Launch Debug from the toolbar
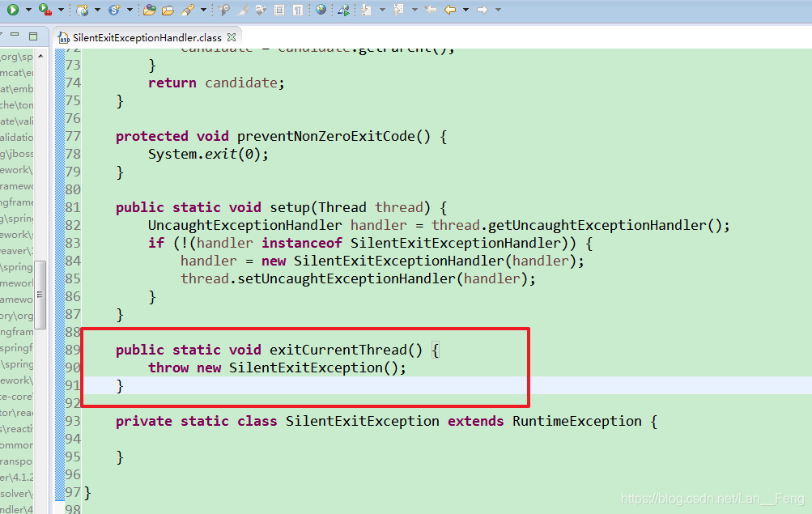This screenshot has width=812, height=514. 43,11
